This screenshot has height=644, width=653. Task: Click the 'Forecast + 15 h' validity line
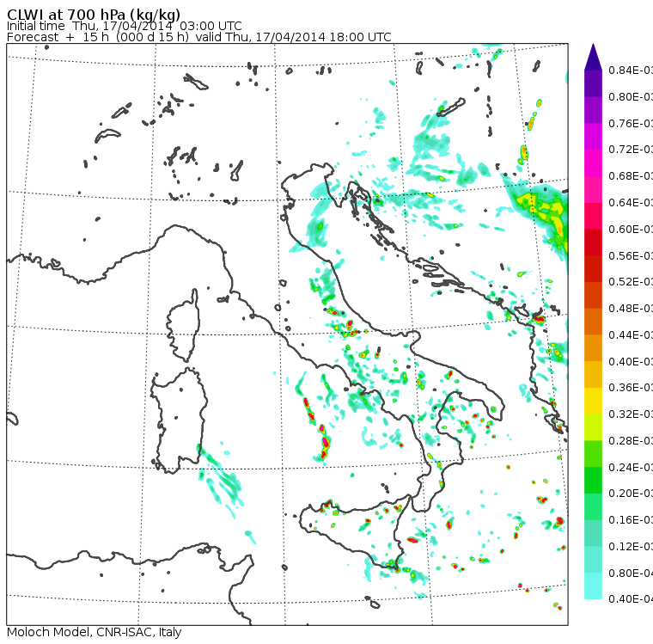tap(199, 37)
